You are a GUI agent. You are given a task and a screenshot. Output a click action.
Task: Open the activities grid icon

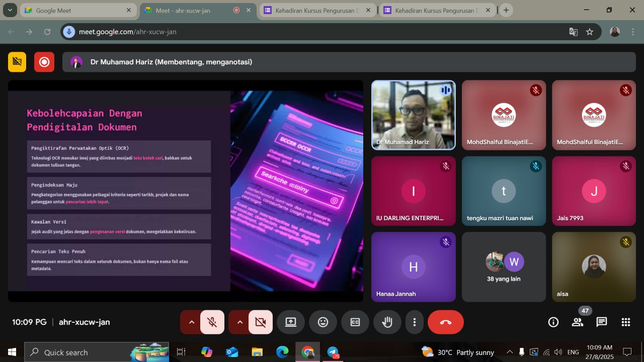pos(625,322)
